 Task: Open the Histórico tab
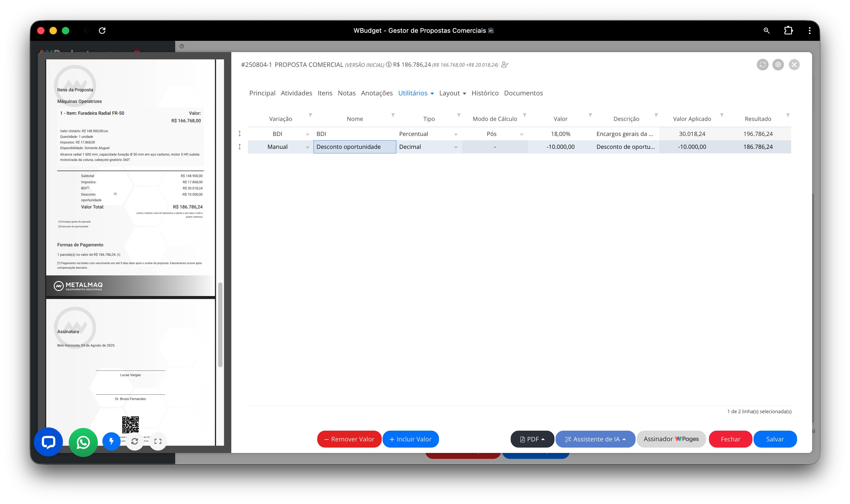click(485, 93)
